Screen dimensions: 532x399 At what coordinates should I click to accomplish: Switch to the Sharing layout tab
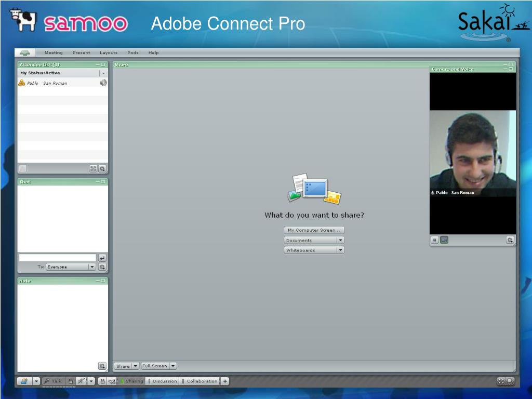[132, 381]
